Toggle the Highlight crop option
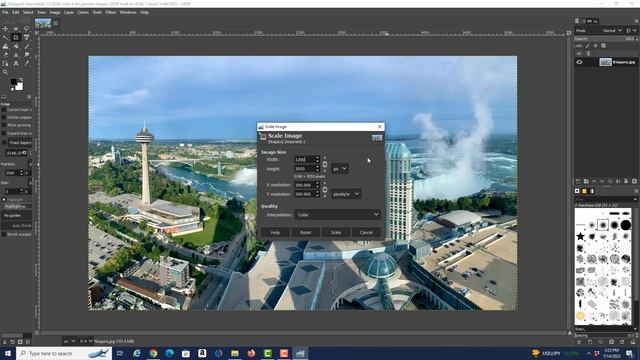 point(4,200)
